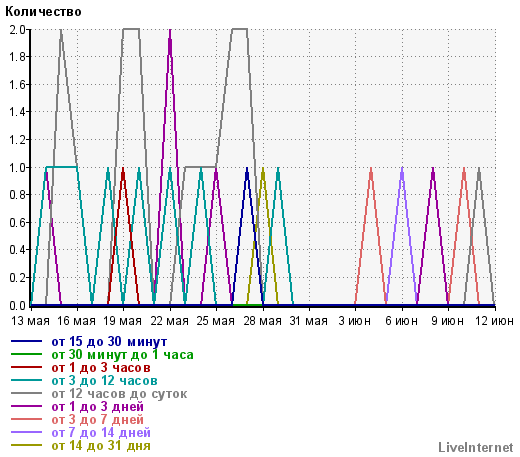Click the olive legend line swatch
520x457 pixels.
click(26, 445)
